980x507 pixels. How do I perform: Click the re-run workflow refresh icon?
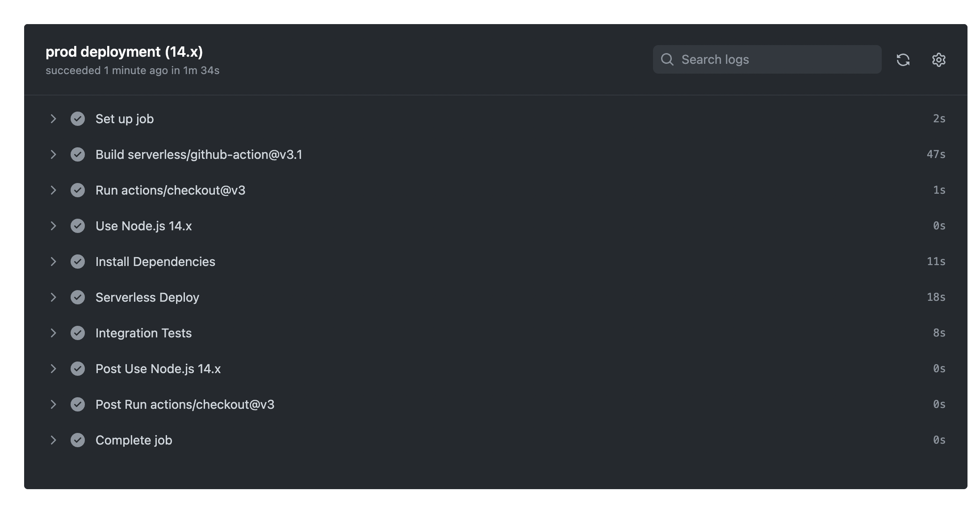[904, 59]
